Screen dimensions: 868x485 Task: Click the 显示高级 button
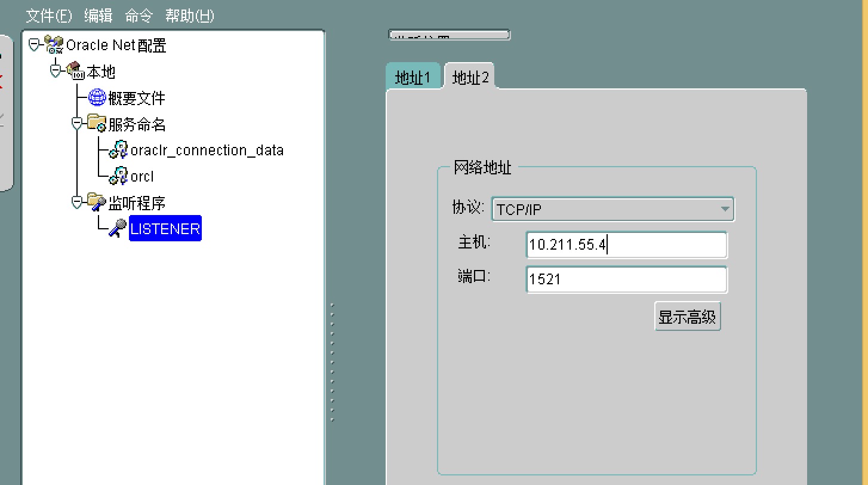[x=687, y=317]
